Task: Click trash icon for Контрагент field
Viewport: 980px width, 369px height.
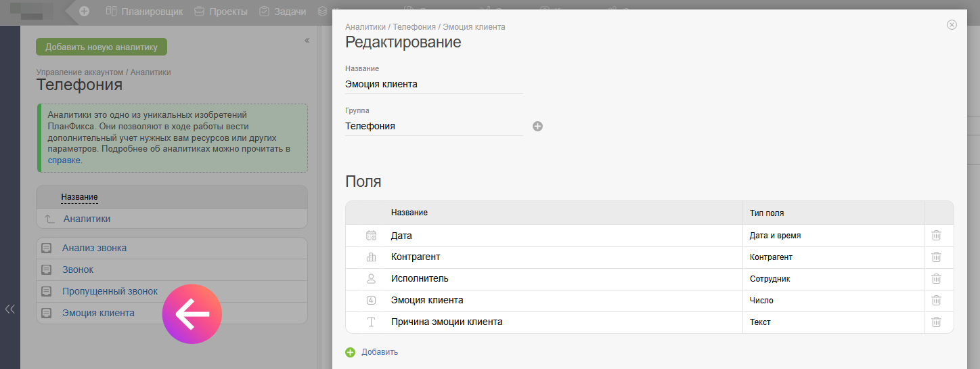Action: click(x=936, y=257)
